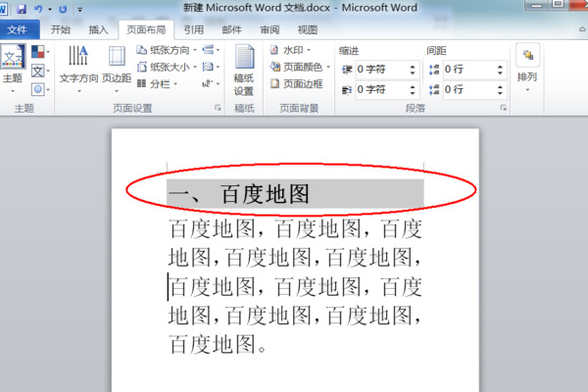Minimize the ribbon with the caret icon
588x392 pixels.
[x=582, y=29]
